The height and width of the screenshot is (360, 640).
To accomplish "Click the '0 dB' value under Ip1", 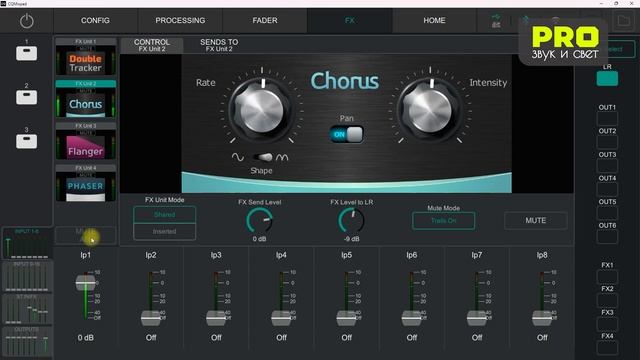I will click(85, 338).
